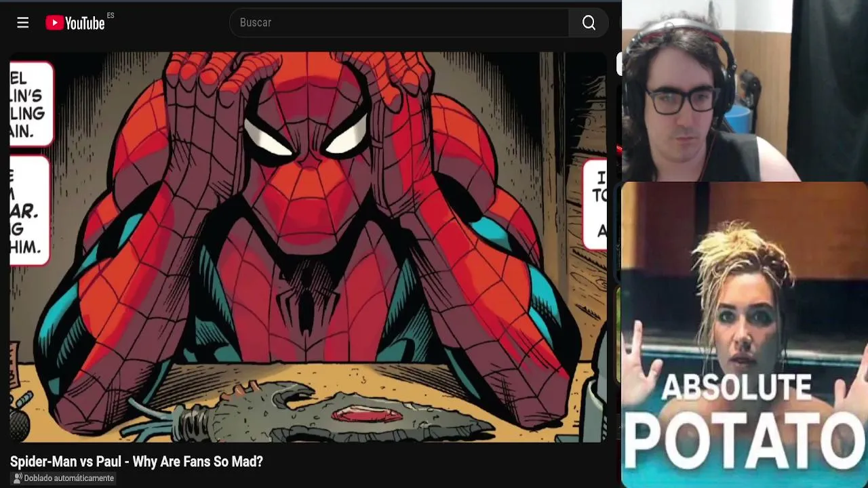868x488 pixels.
Task: Open the YouTube hamburger guide menu
Action: click(23, 23)
